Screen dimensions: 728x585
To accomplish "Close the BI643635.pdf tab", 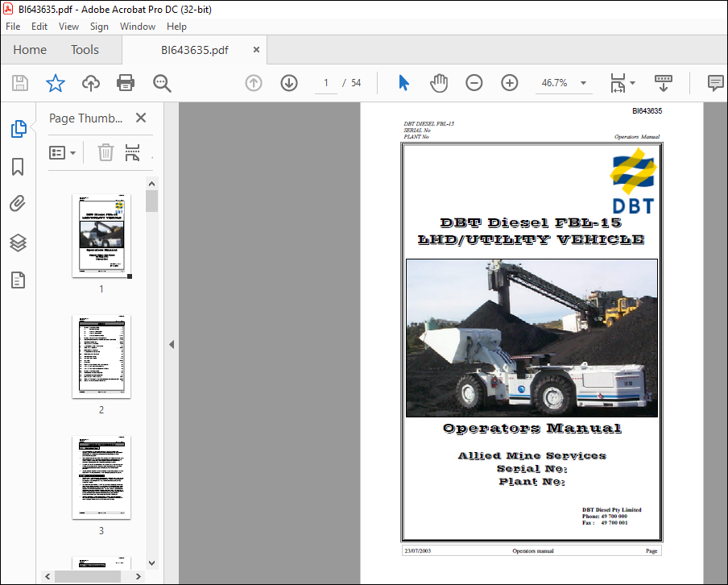I will coord(256,50).
